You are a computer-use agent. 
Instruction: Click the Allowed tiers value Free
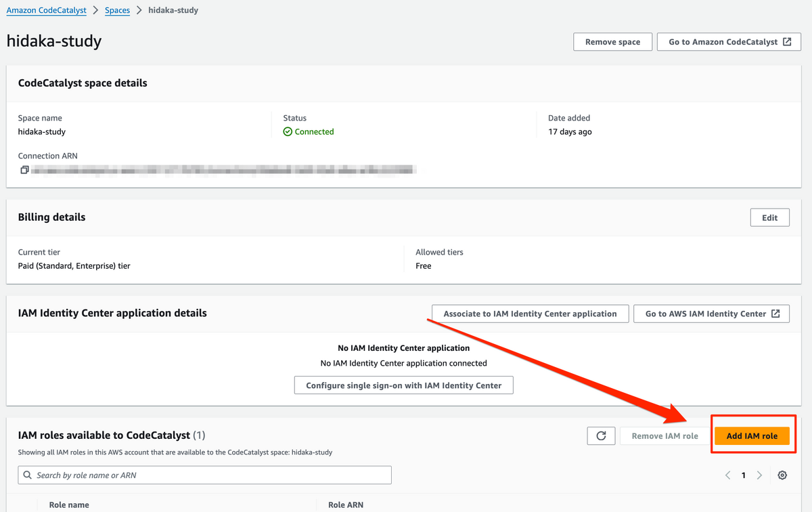(424, 266)
